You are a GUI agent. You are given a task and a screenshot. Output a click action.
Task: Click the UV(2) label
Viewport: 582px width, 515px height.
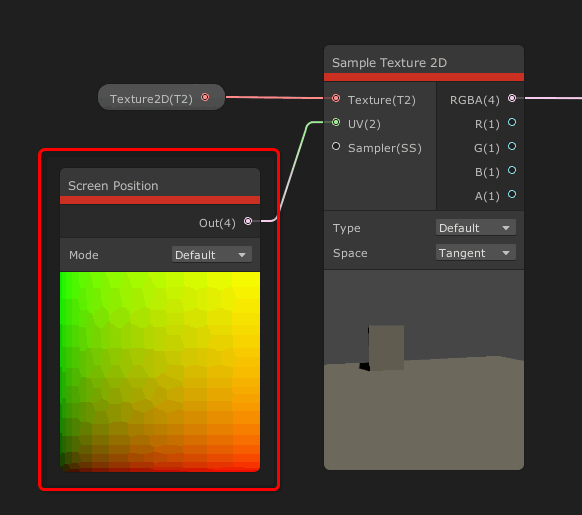point(364,124)
